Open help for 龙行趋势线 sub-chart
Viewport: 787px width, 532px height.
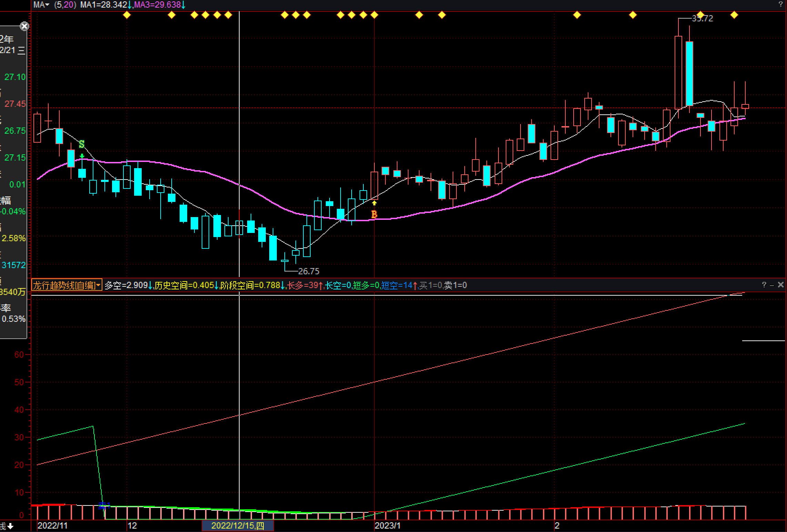tap(764, 285)
